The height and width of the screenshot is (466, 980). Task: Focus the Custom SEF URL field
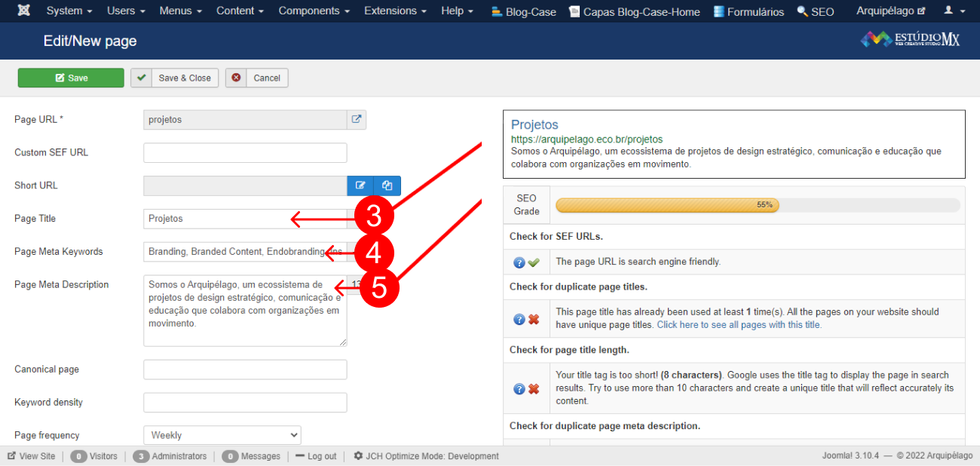[245, 152]
